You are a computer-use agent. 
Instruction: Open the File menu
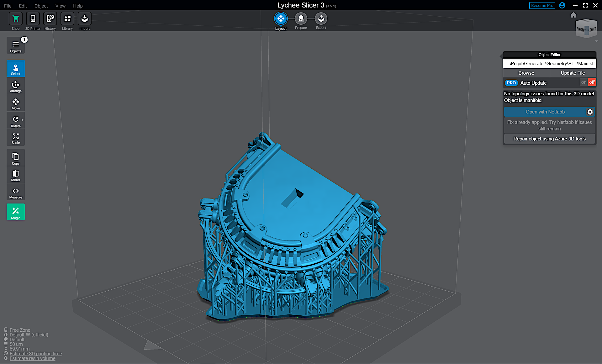(8, 6)
